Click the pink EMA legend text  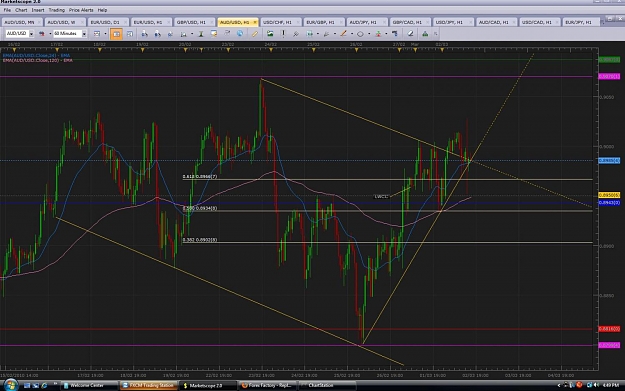(x=37, y=60)
